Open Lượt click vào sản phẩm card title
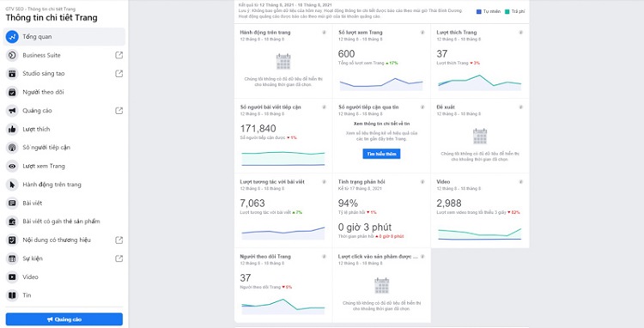 coord(378,257)
